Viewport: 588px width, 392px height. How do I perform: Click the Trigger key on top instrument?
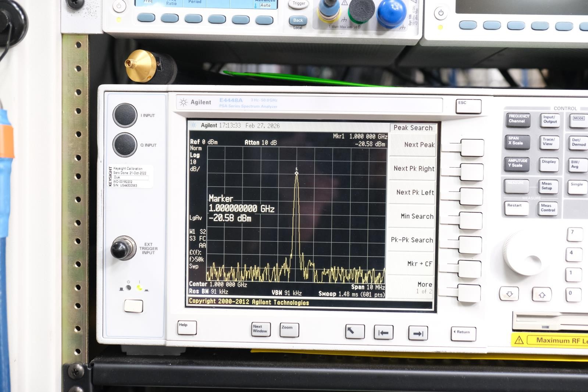click(x=299, y=4)
